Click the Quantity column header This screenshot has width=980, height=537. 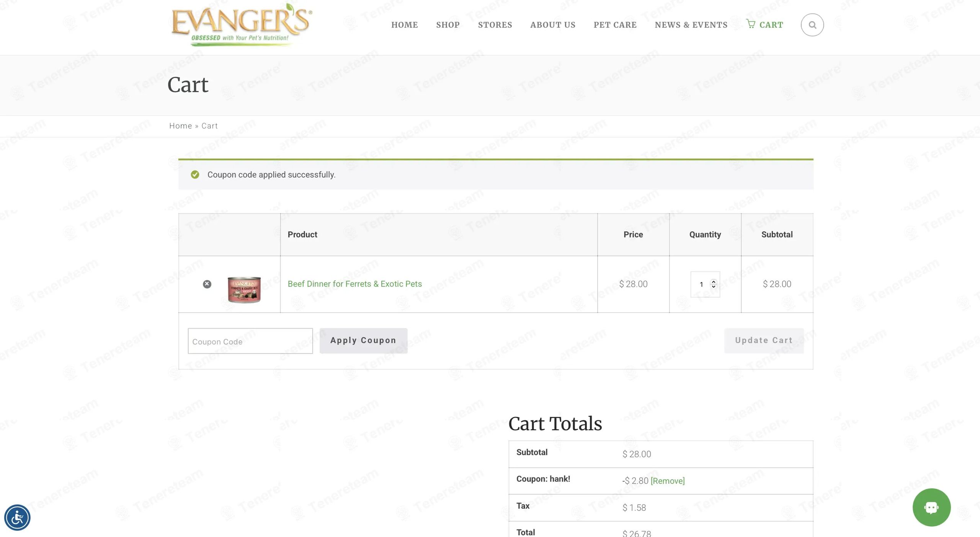pyautogui.click(x=705, y=234)
